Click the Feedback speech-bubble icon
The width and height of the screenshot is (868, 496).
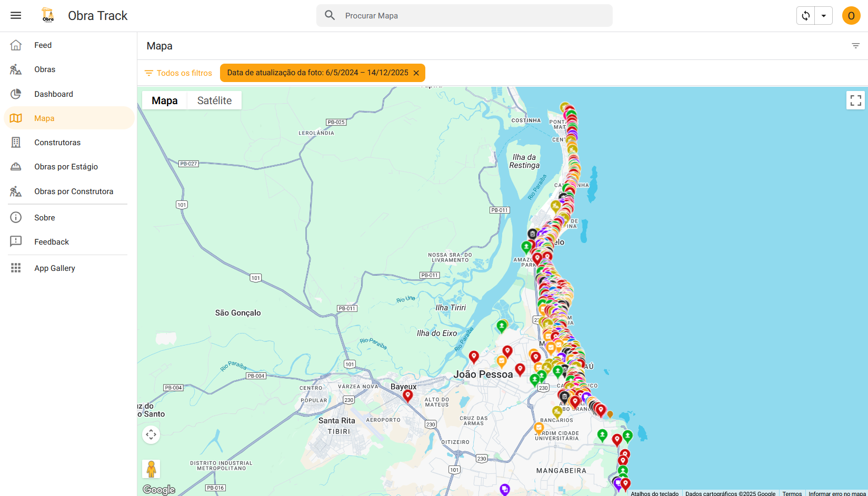tap(16, 241)
